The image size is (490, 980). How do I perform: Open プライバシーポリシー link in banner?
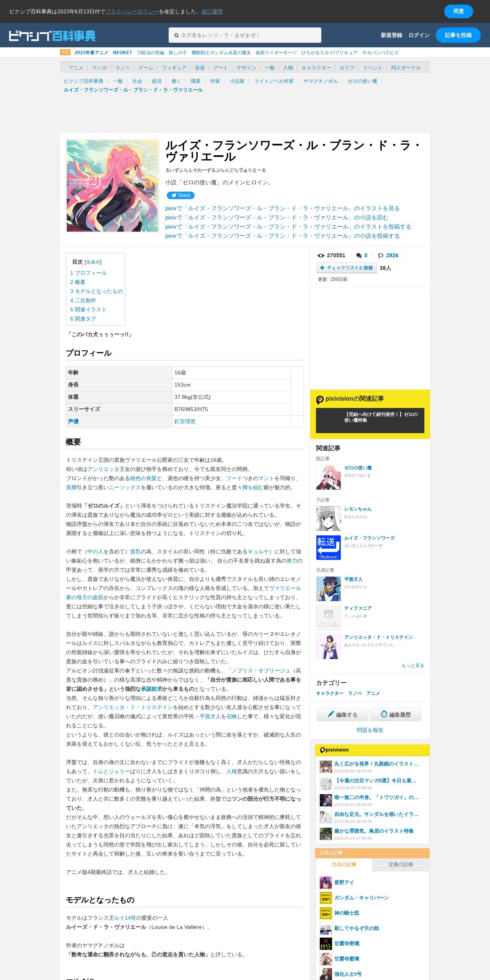pos(132,11)
